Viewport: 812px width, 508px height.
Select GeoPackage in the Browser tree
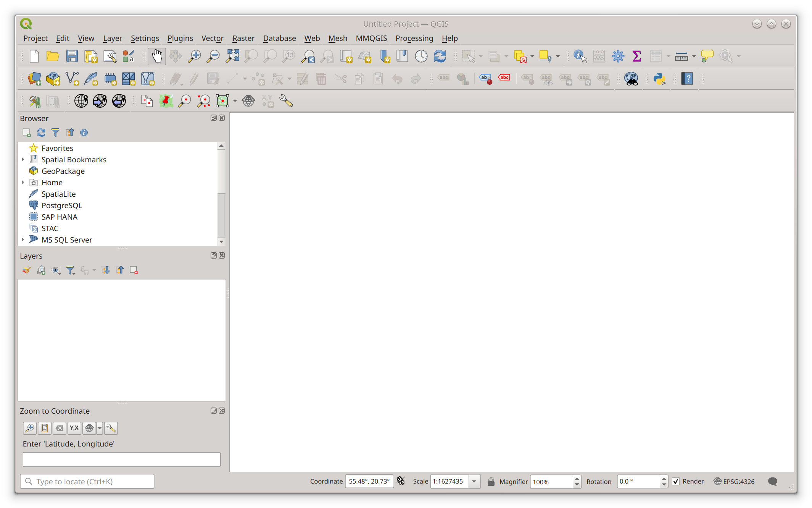pos(63,171)
